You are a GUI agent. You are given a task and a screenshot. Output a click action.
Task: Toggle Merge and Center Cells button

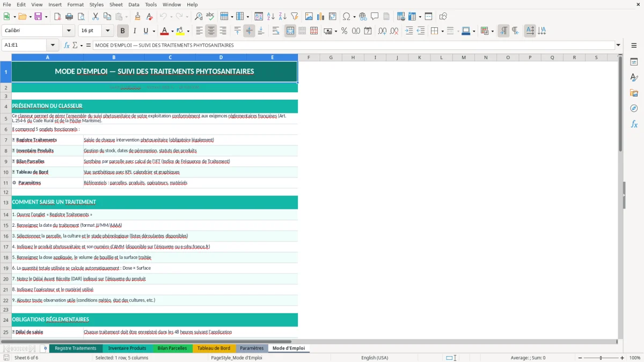click(x=290, y=31)
